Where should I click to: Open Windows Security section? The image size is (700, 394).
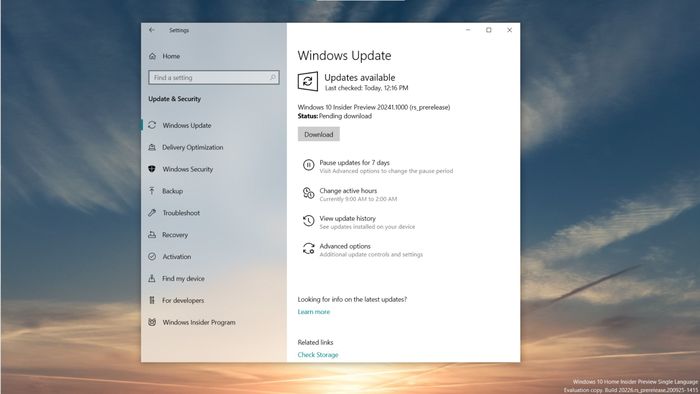coord(188,169)
